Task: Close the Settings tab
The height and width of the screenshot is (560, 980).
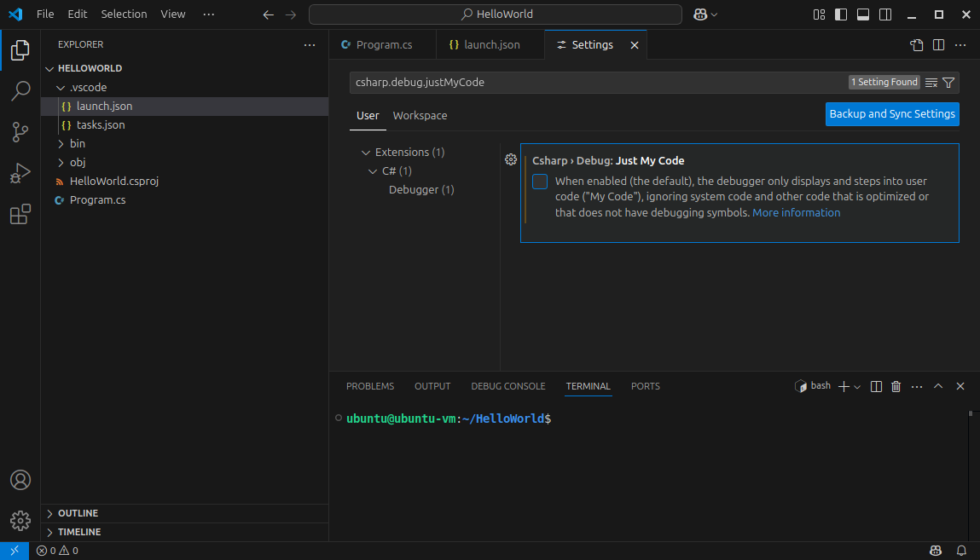Action: (x=635, y=45)
